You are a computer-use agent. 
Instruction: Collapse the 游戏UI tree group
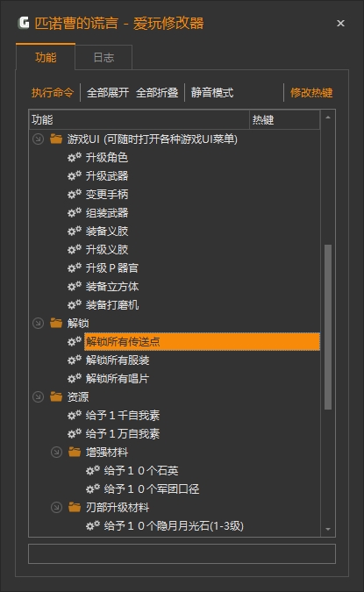point(38,139)
